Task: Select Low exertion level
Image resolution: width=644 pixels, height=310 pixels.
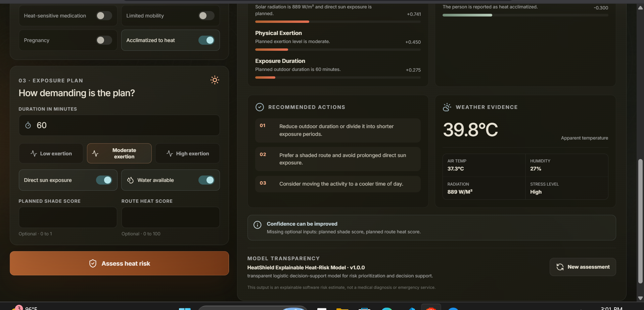Action: [51, 153]
